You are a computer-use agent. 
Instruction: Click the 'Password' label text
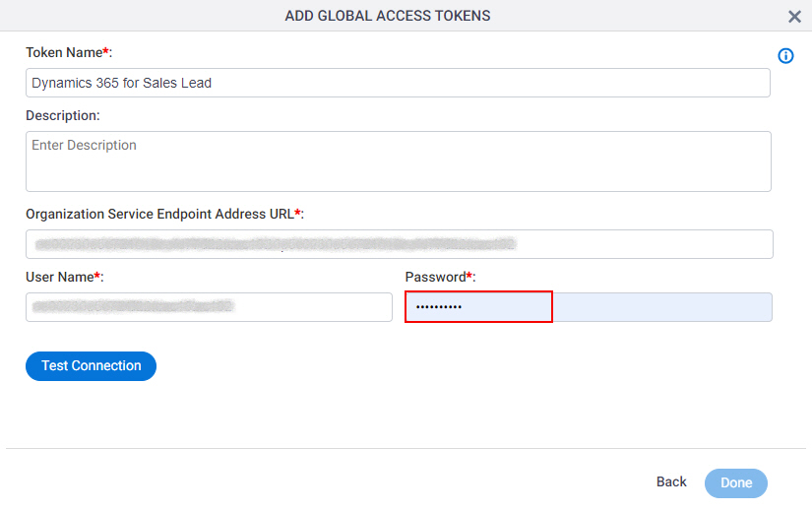(435, 278)
